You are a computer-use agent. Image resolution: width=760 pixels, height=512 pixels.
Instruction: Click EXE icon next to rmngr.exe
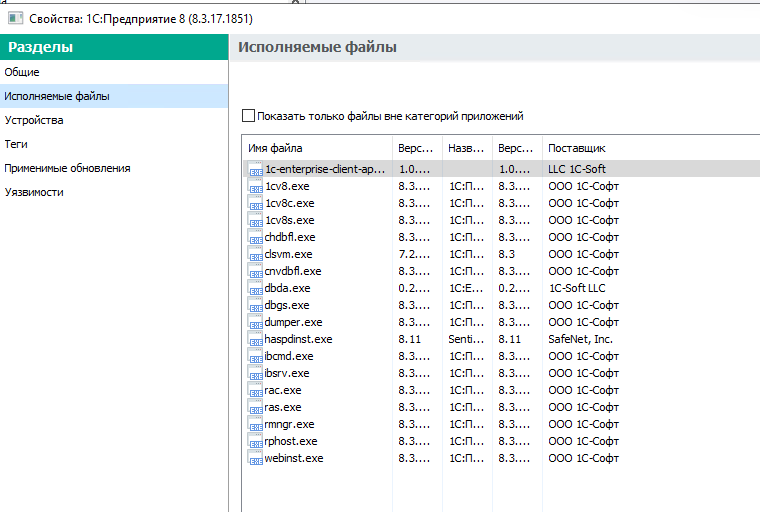255,424
